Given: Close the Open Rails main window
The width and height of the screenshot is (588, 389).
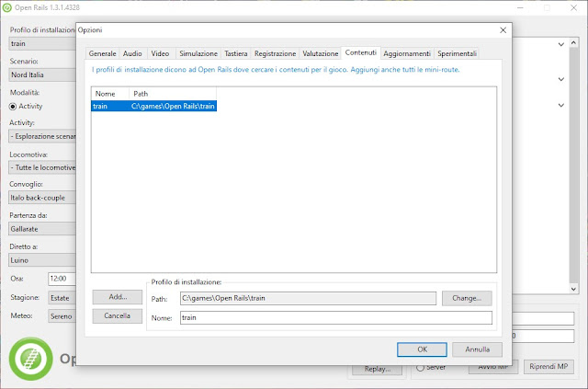Looking at the screenshot, I should [573, 7].
